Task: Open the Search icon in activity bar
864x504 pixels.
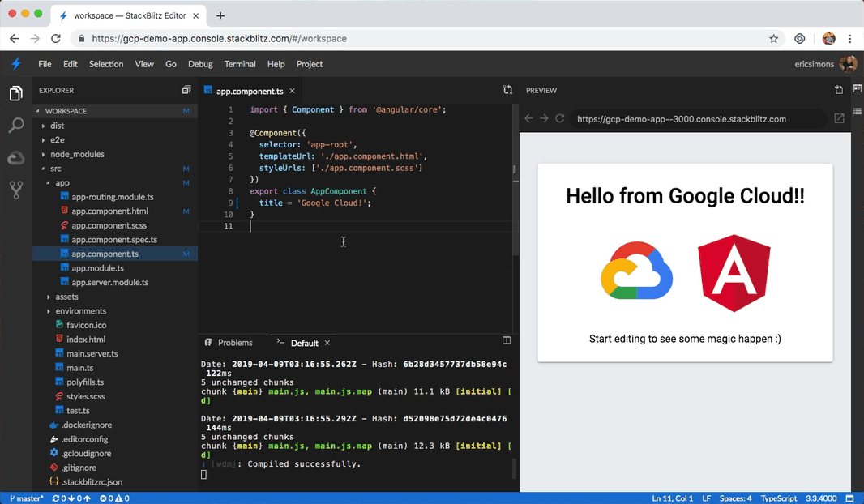Action: coord(15,126)
